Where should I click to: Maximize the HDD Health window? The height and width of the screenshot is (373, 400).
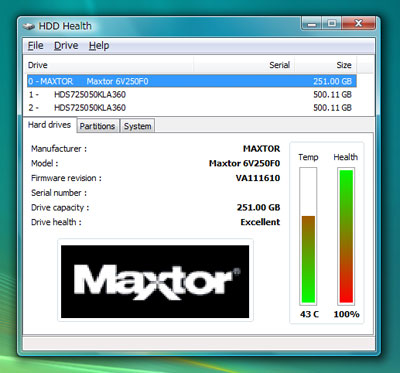click(x=332, y=24)
